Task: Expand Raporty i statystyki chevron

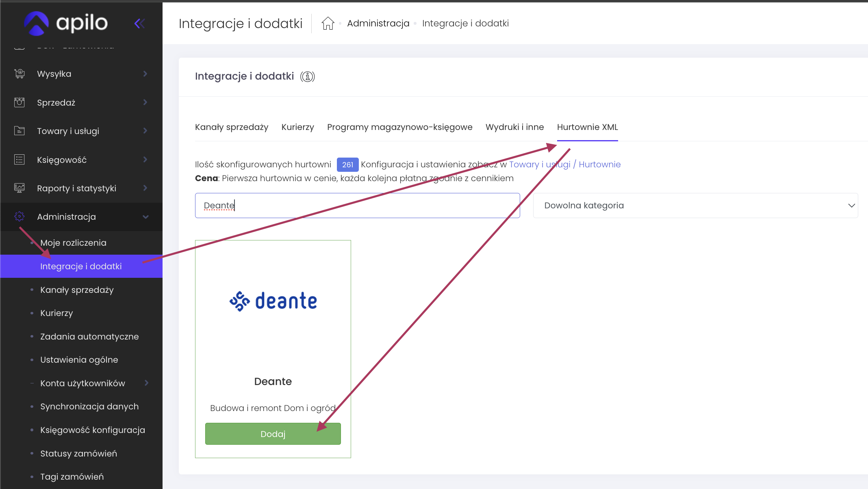Action: 145,188
